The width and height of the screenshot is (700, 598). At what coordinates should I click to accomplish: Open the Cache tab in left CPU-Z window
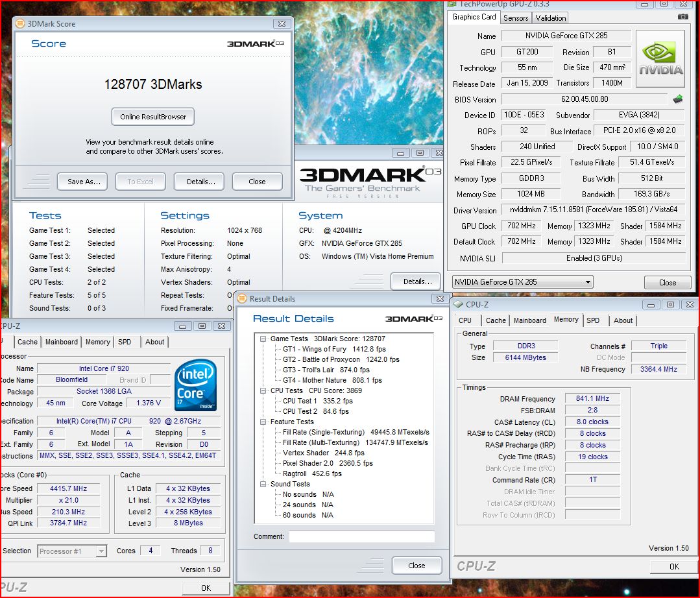[x=27, y=342]
